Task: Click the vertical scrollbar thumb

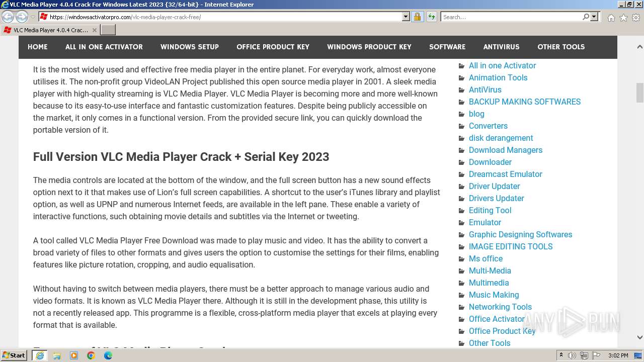Action: tap(639, 93)
